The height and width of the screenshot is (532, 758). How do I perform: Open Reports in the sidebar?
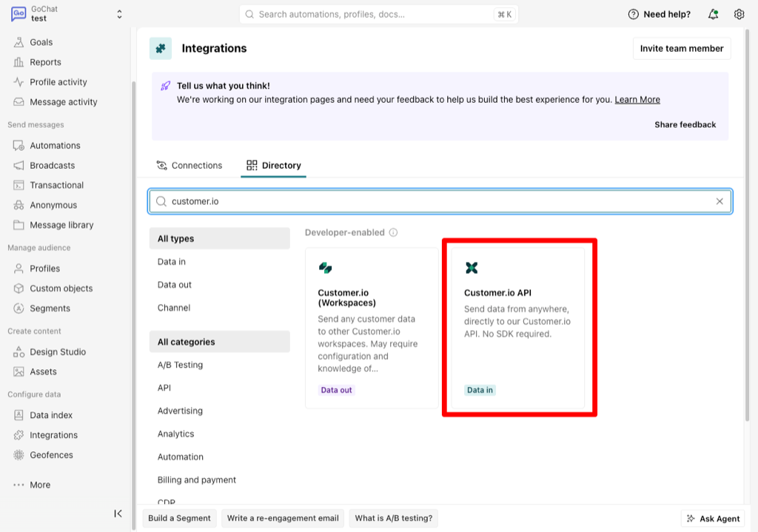(45, 62)
